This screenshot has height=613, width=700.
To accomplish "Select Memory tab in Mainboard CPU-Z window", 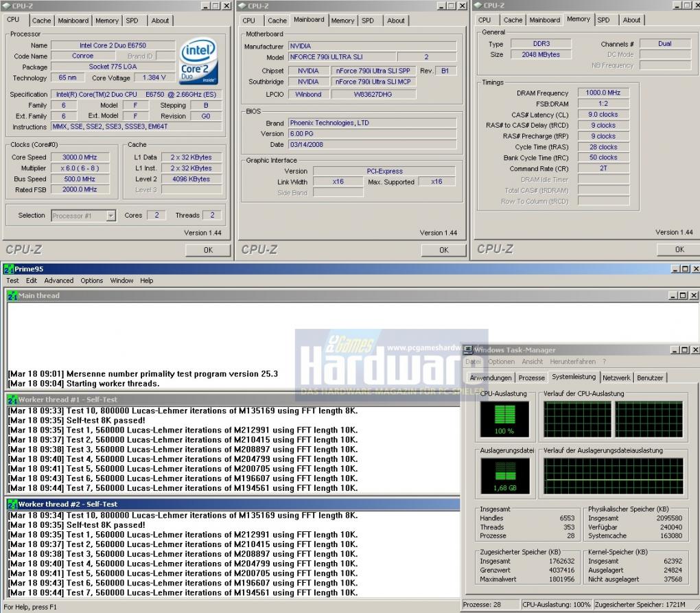I will pos(342,21).
